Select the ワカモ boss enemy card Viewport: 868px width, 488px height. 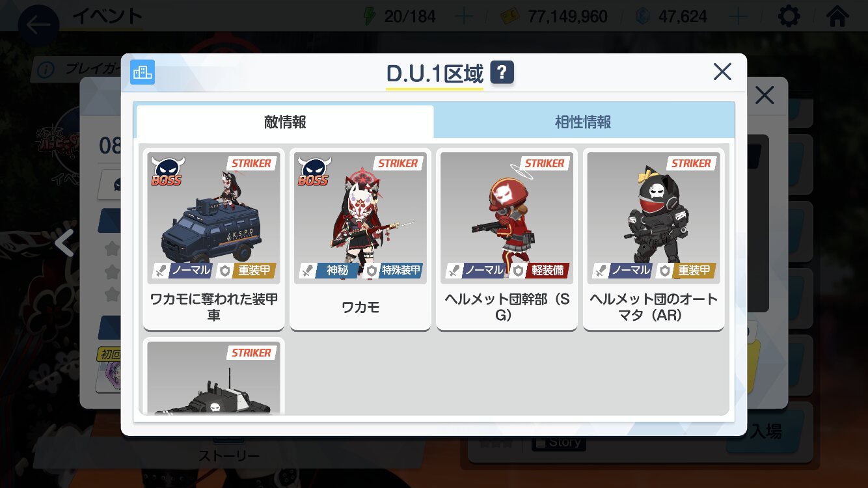[x=360, y=239]
